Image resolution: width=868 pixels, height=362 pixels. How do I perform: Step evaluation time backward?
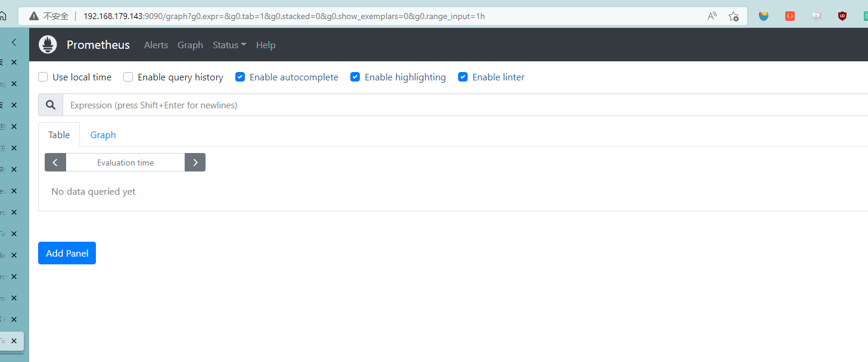(x=55, y=163)
